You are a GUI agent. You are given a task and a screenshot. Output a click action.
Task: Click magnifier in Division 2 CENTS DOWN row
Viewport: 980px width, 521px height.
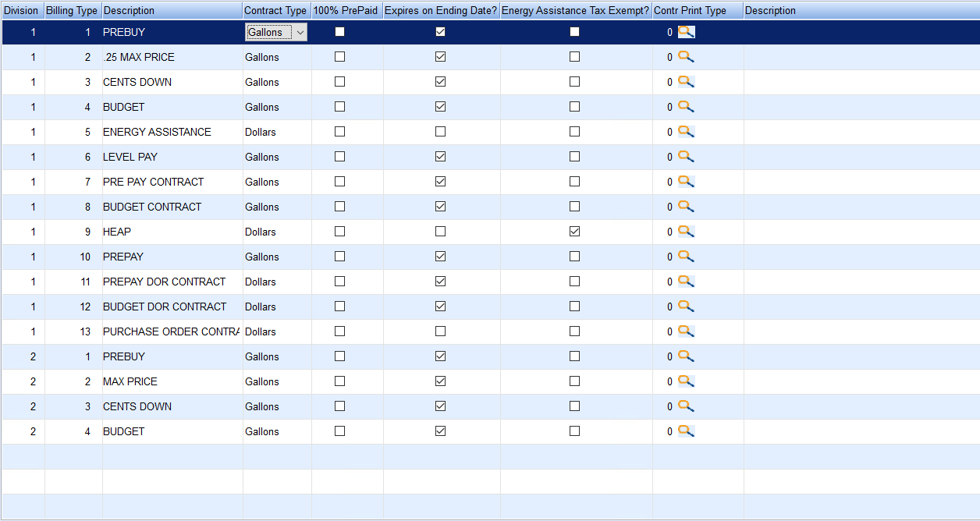point(686,406)
